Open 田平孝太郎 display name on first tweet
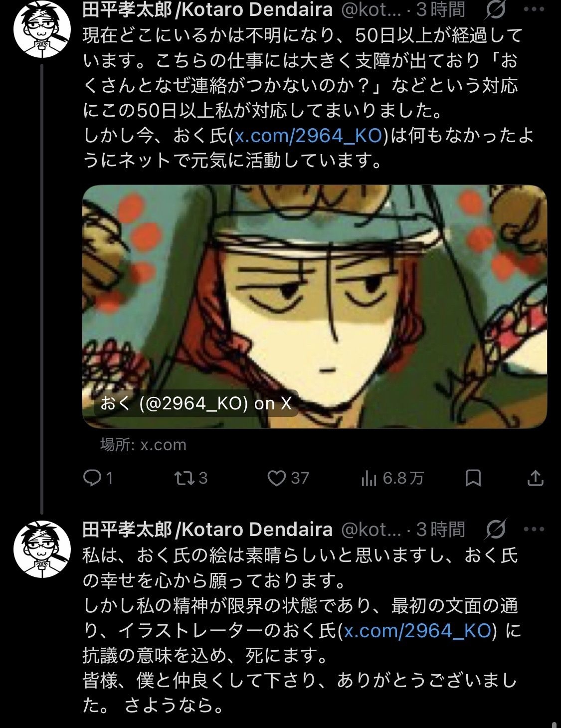This screenshot has height=728, width=561. click(207, 9)
